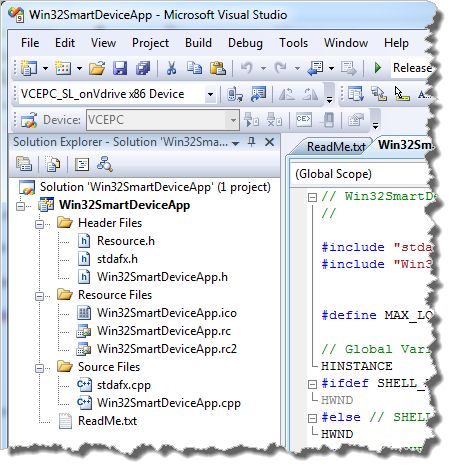
Task: Open the Debug menu
Action: click(245, 43)
